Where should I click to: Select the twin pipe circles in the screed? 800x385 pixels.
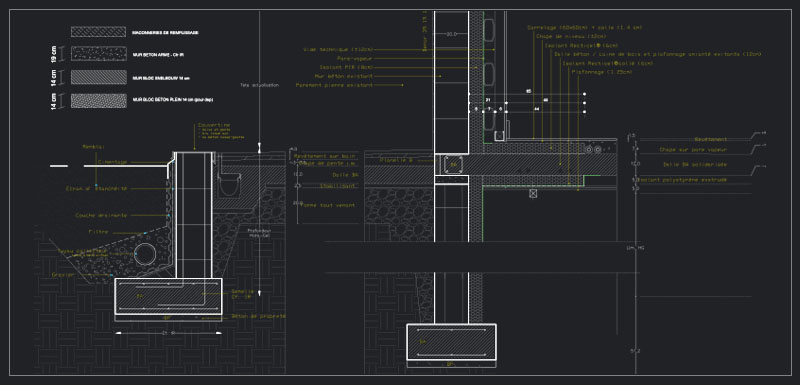click(594, 150)
